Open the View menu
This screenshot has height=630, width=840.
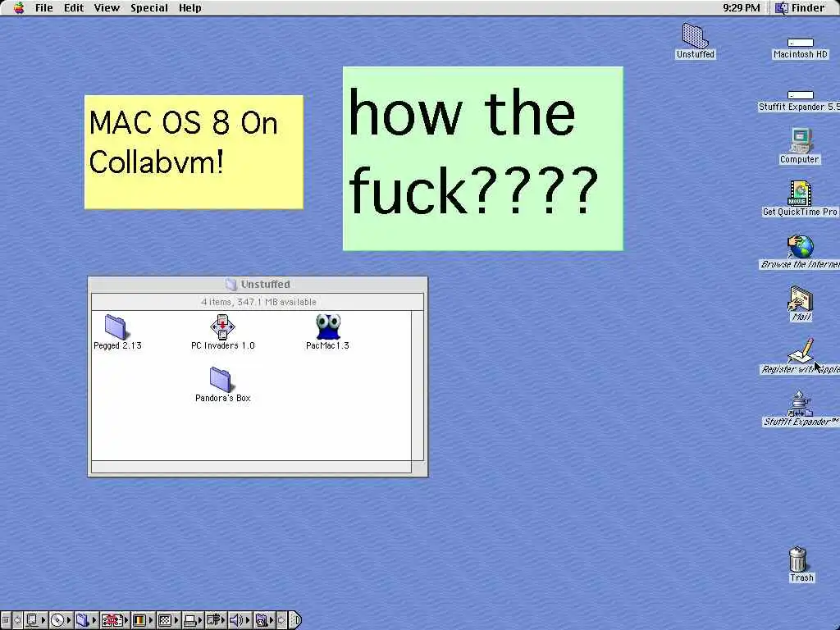tap(107, 8)
